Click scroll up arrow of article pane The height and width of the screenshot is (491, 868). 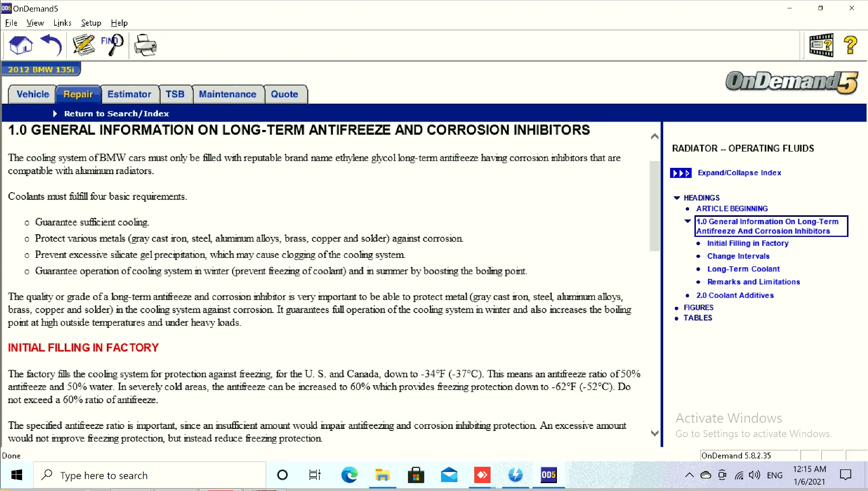coord(655,136)
